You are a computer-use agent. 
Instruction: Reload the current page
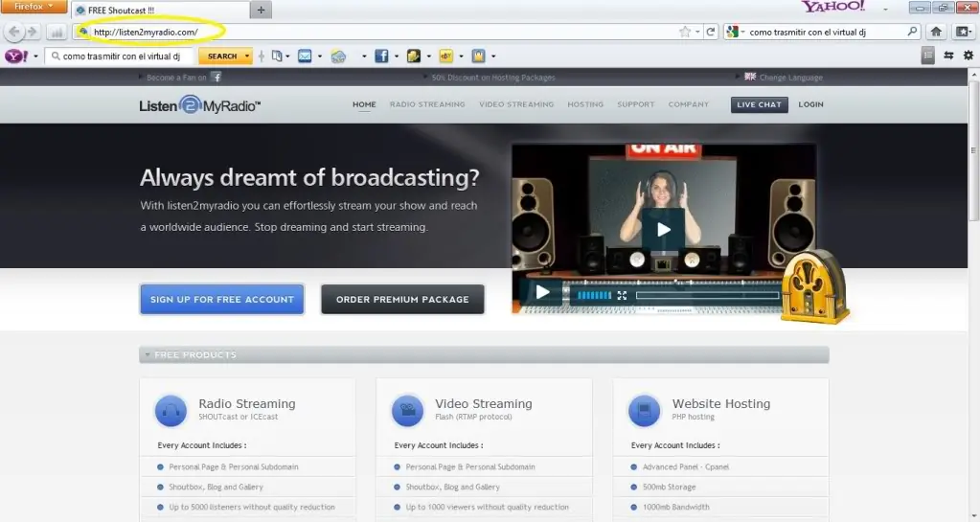(x=711, y=32)
